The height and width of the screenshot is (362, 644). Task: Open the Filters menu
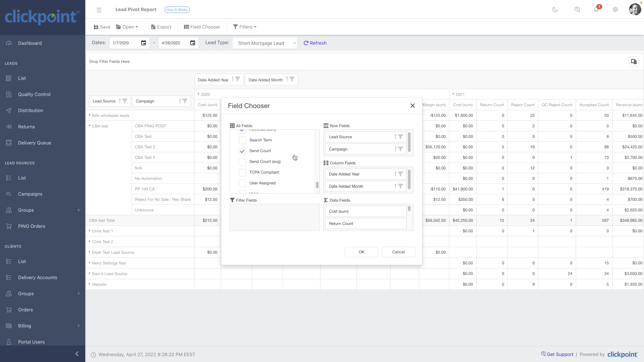[x=245, y=27]
